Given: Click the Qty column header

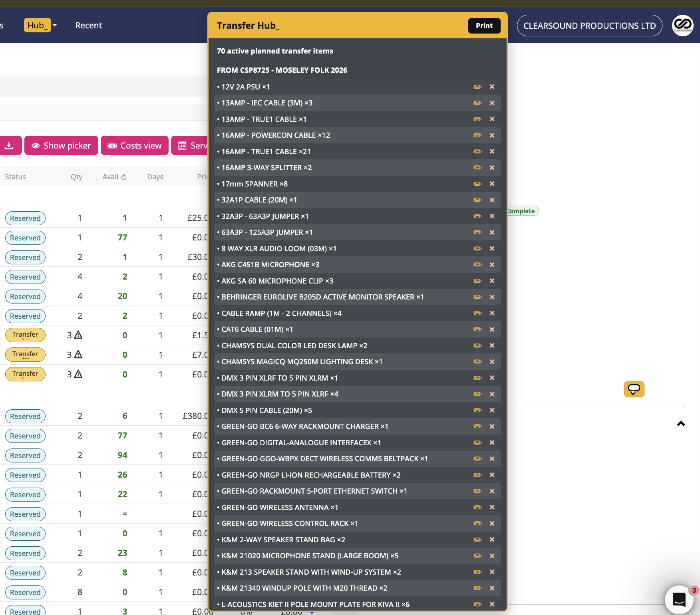Looking at the screenshot, I should point(76,177).
